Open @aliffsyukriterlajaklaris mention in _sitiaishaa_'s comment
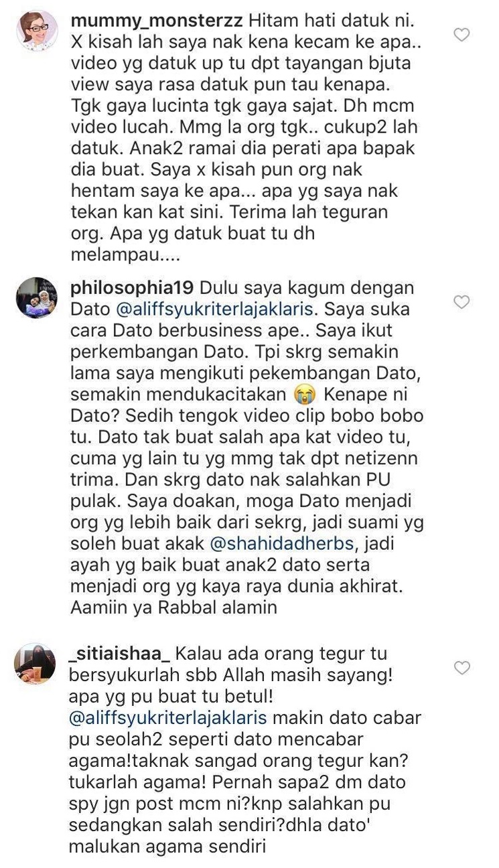Screen dimensions: 499x868 click(169, 718)
